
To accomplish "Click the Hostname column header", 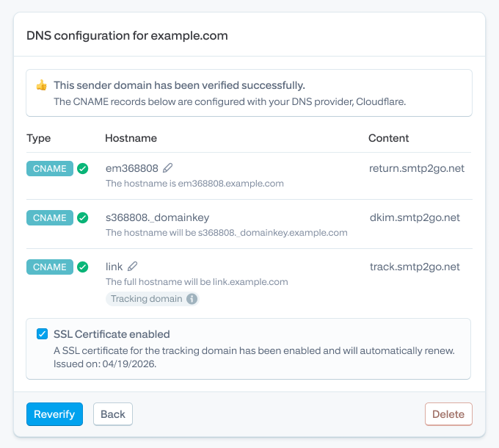I will pos(131,138).
